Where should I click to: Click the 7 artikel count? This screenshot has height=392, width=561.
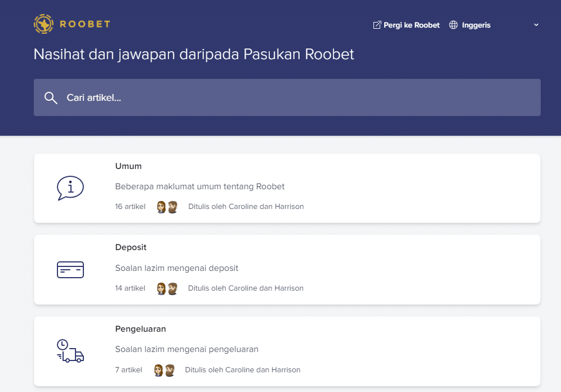[x=128, y=370]
